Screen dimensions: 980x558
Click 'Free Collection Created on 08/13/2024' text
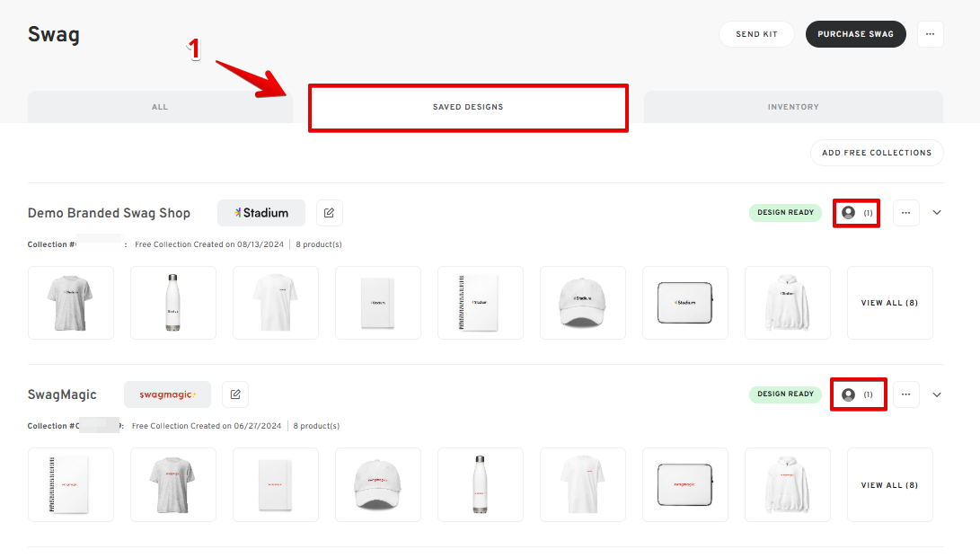coord(209,244)
